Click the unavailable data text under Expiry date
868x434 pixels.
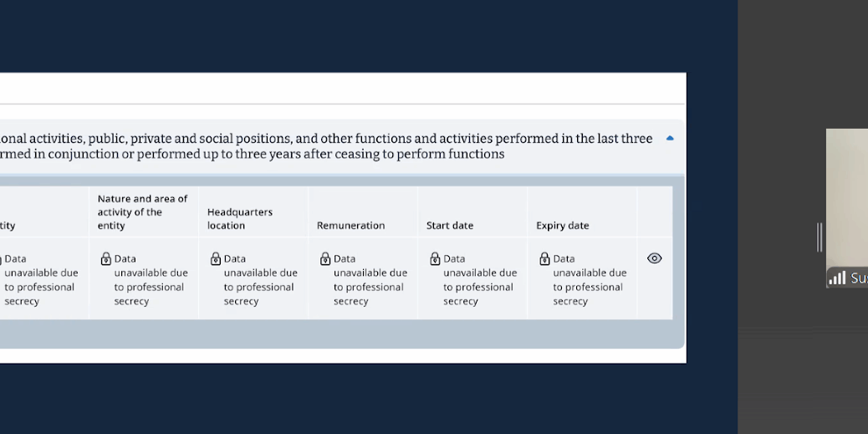588,280
